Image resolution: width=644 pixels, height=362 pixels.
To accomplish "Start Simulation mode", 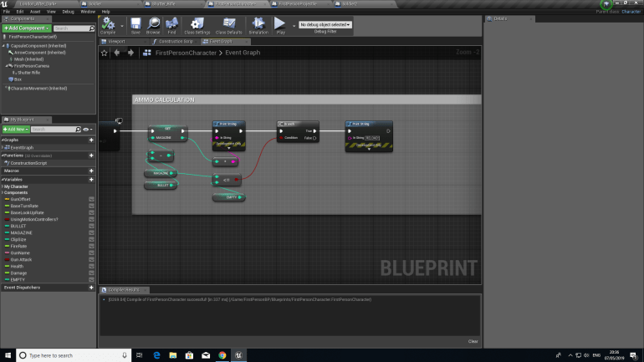I will pos(258,25).
